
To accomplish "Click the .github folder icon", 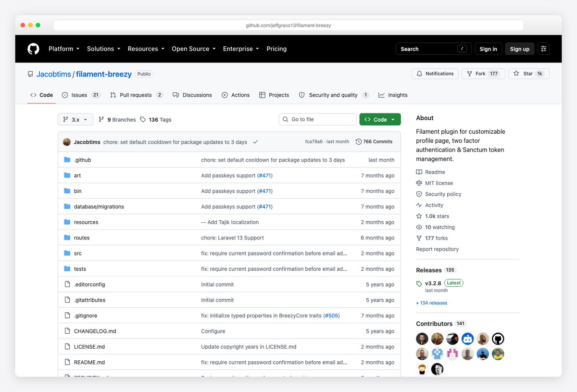I will tap(67, 160).
